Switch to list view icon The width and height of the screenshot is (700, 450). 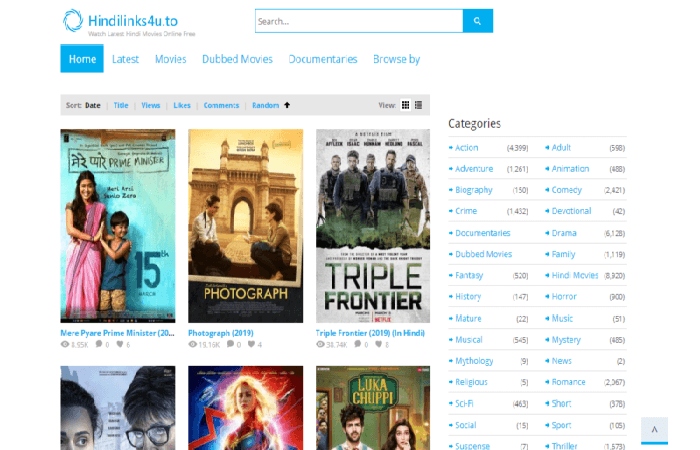pyautogui.click(x=418, y=105)
